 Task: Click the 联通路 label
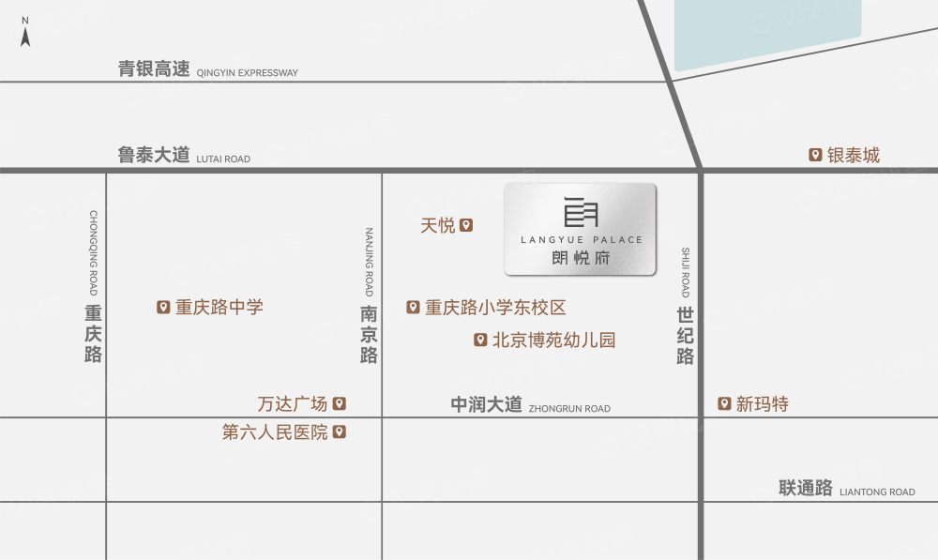pos(806,488)
